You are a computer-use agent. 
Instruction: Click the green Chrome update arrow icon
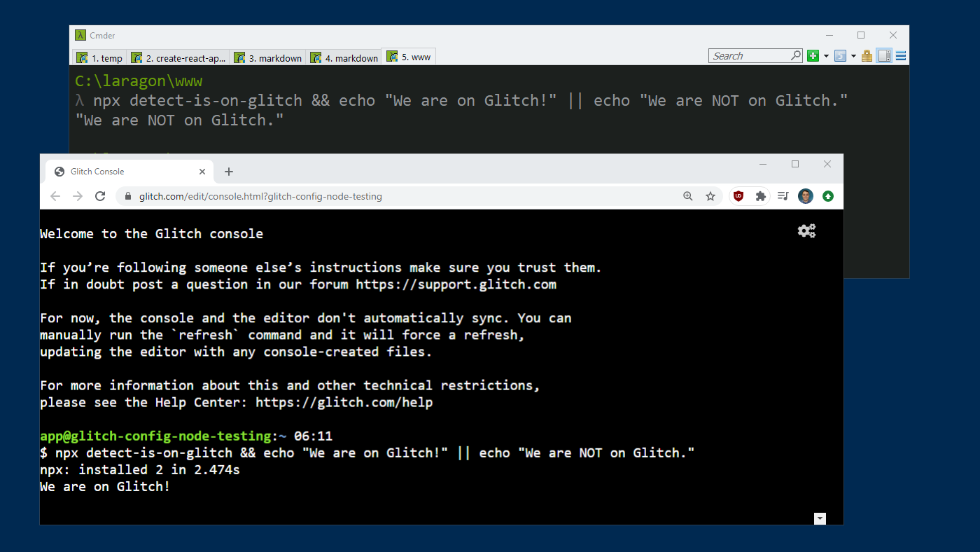tap(828, 196)
